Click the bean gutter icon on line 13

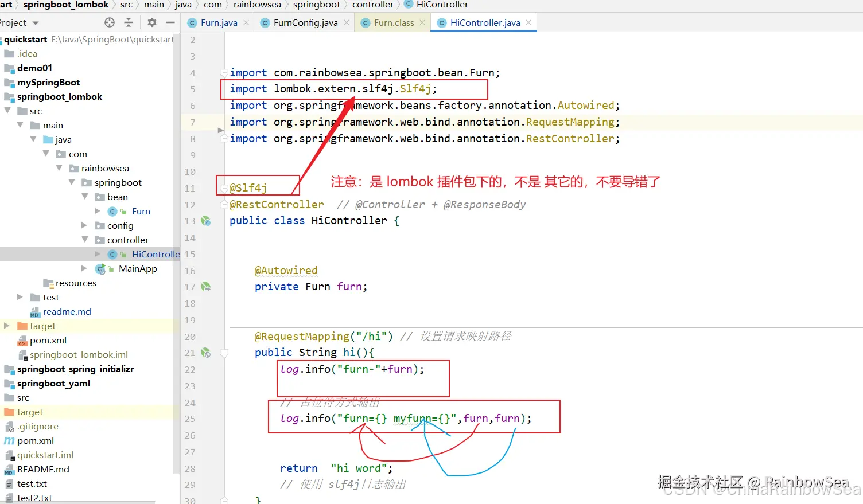206,221
